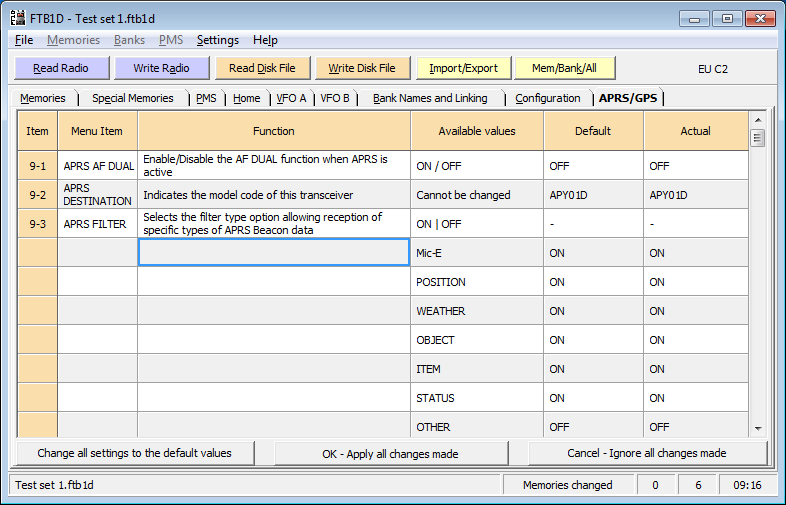Click the Actual value OFF for APRS AF DUAL
Screen dimensions: 786x505
[x=696, y=165]
